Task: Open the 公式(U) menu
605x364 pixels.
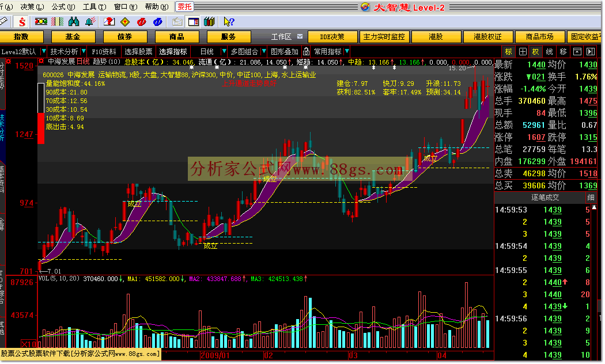Action: pyautogui.click(x=63, y=7)
